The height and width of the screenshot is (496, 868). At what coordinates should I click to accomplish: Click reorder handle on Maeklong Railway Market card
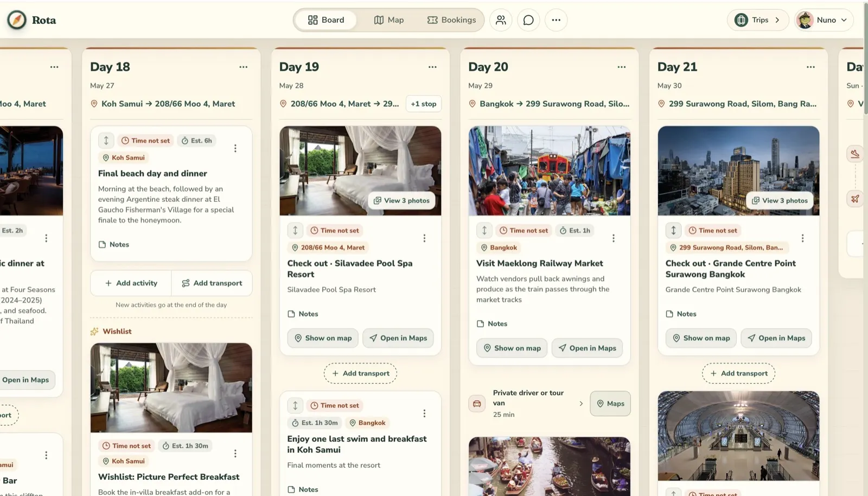tap(484, 231)
